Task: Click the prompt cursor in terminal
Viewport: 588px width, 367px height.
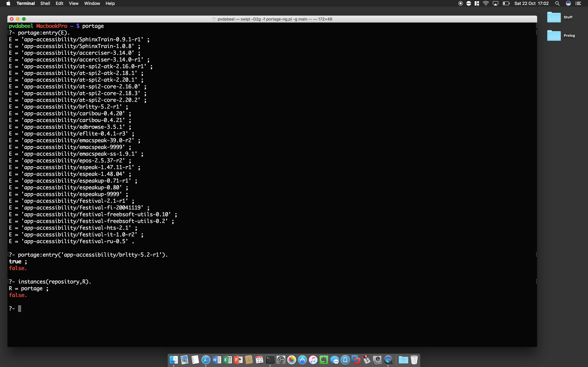Action: [x=20, y=308]
